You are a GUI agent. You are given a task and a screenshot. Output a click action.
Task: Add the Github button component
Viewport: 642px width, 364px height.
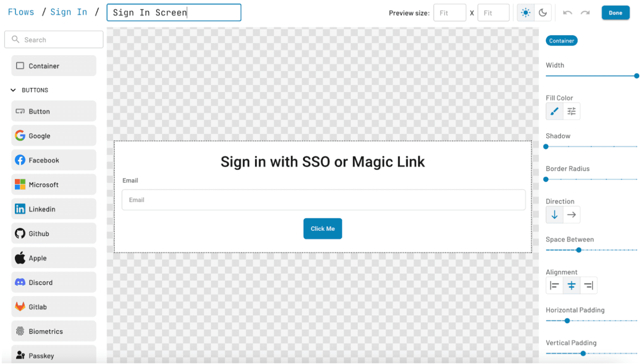tap(53, 233)
